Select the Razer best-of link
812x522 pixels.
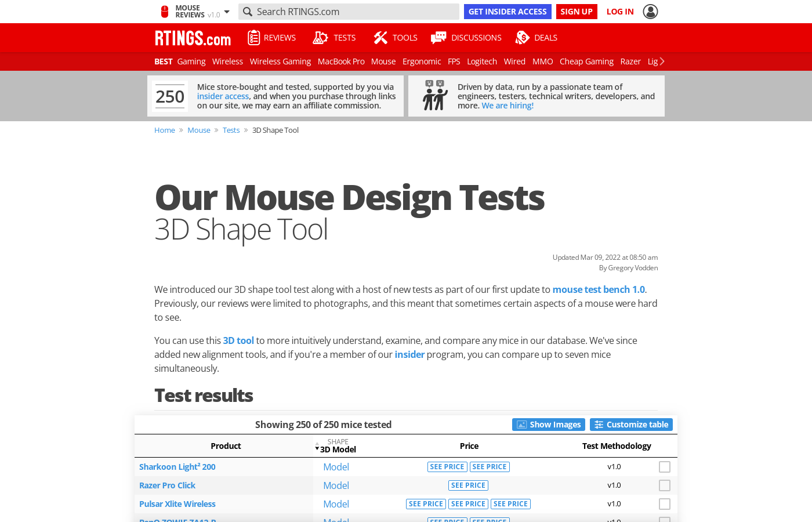click(x=630, y=61)
